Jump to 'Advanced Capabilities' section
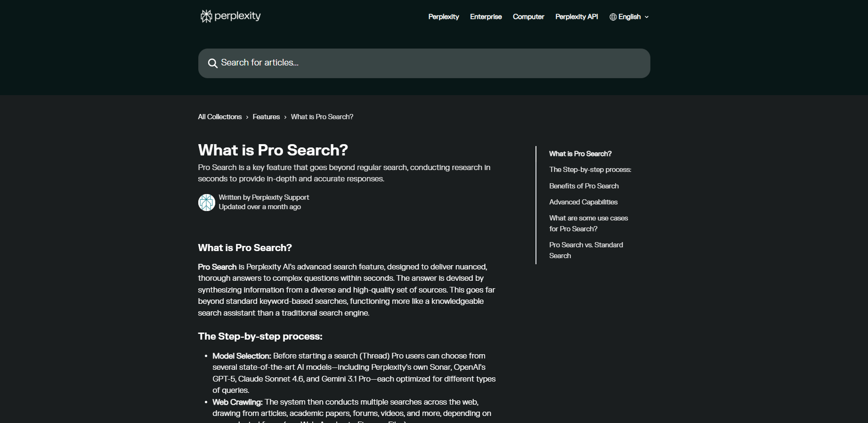Screen dimensions: 868x423 pyautogui.click(x=583, y=202)
